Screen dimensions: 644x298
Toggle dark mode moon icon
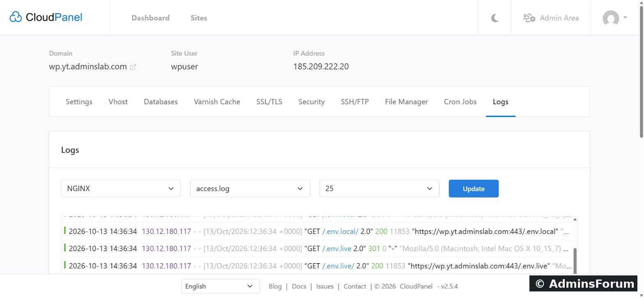click(495, 18)
